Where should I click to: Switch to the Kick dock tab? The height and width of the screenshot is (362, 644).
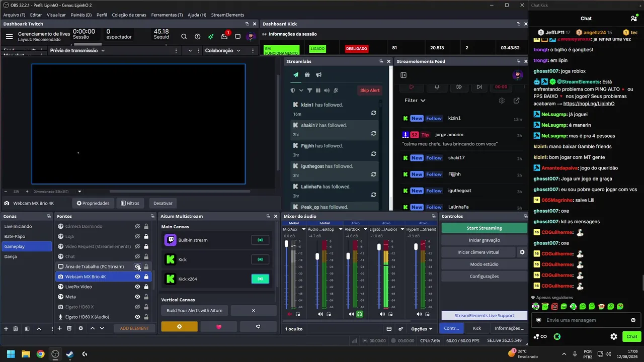477,328
